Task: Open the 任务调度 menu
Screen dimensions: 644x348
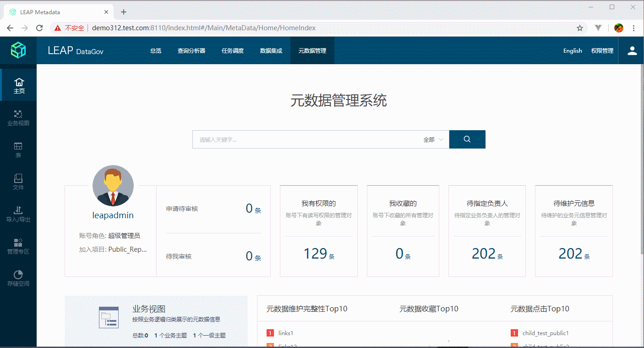Action: (x=233, y=51)
